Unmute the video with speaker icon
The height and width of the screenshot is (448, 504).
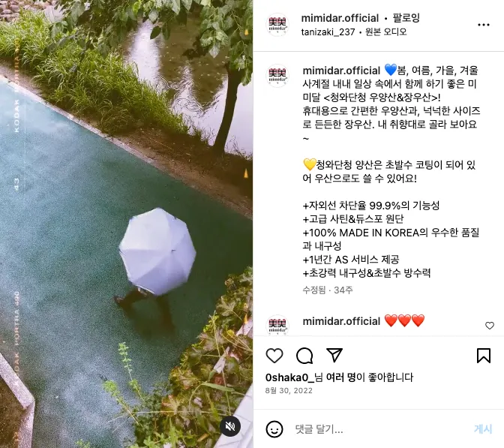230,426
